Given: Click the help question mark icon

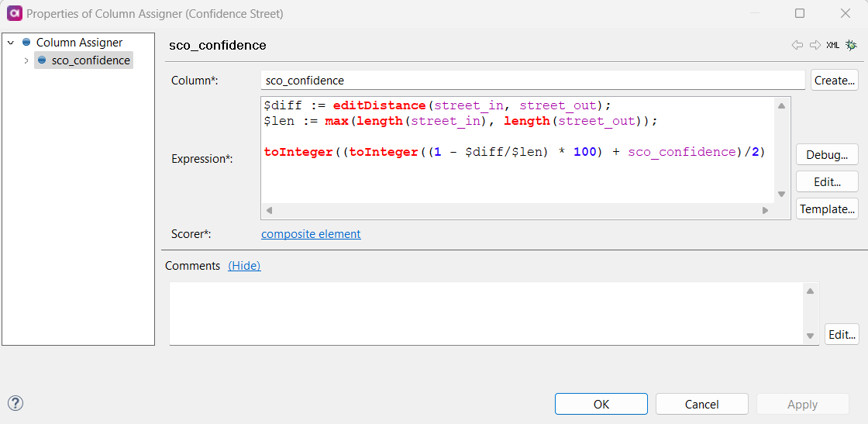Looking at the screenshot, I should point(15,403).
